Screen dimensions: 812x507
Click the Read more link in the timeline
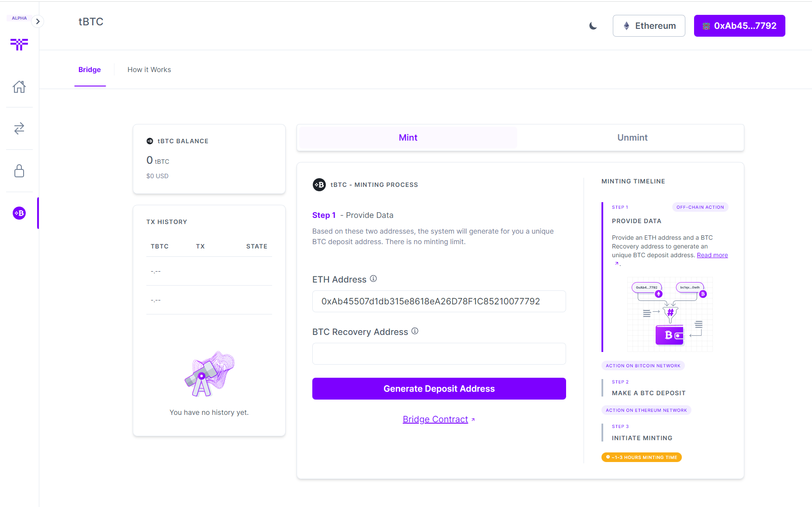(712, 255)
